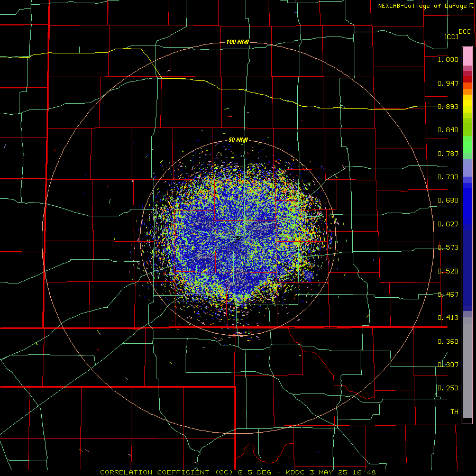Select the 0.893 legend value
The height and width of the screenshot is (476, 476).
(x=448, y=106)
